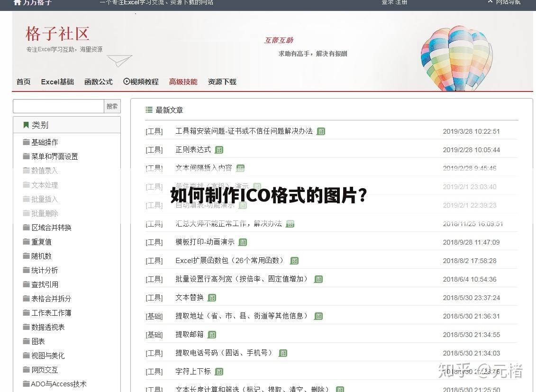The height and width of the screenshot is (392, 536).
Task: Collapse the 网站导航 panel using its chevron
Action: tap(490, 2)
